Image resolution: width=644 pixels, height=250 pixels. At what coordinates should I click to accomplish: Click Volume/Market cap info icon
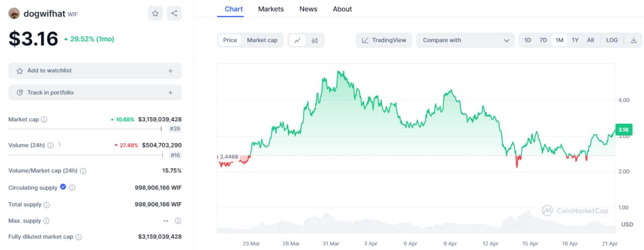pos(83,171)
